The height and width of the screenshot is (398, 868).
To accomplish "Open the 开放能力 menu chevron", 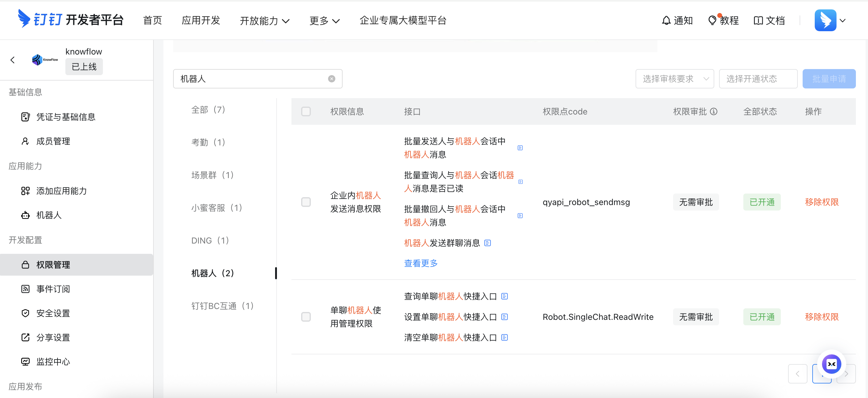I will click(287, 21).
